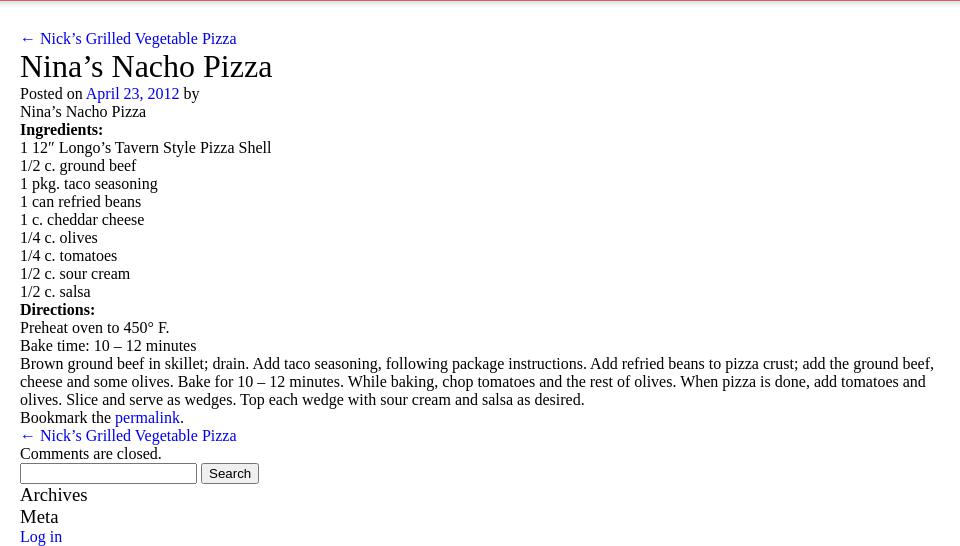Click the Archives heading
The height and width of the screenshot is (546, 960).
click(x=54, y=495)
